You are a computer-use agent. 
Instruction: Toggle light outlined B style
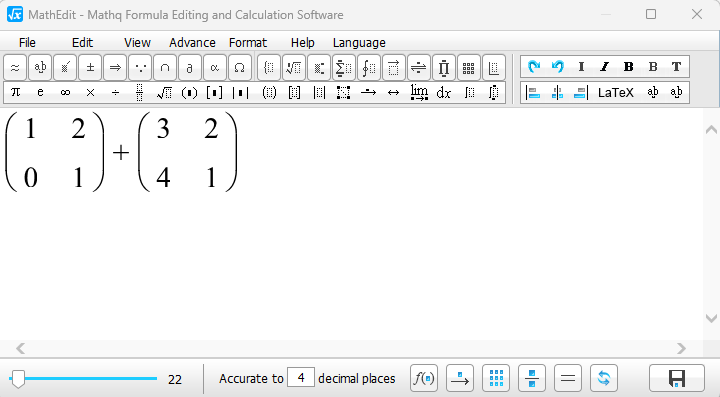(x=652, y=67)
